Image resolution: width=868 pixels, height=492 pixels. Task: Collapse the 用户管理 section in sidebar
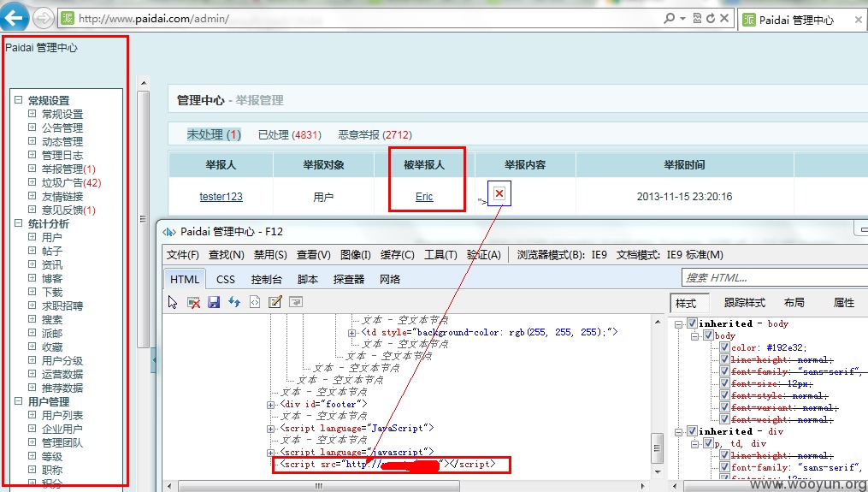[x=18, y=401]
